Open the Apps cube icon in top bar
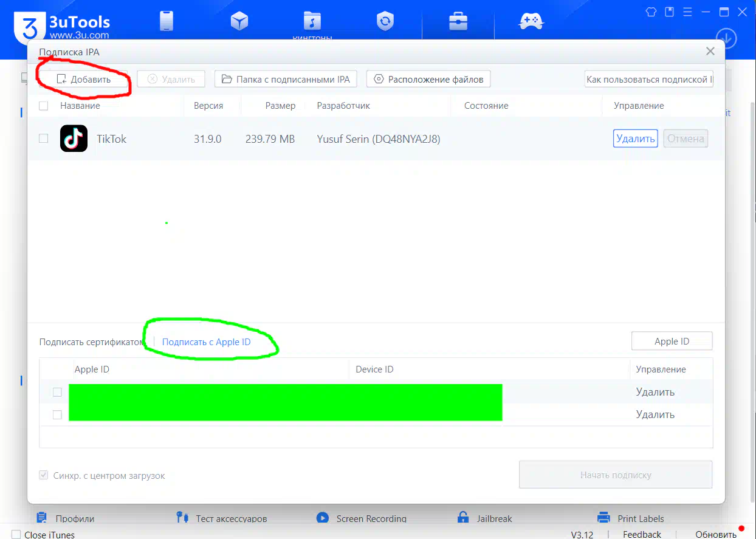This screenshot has width=756, height=539. click(239, 21)
